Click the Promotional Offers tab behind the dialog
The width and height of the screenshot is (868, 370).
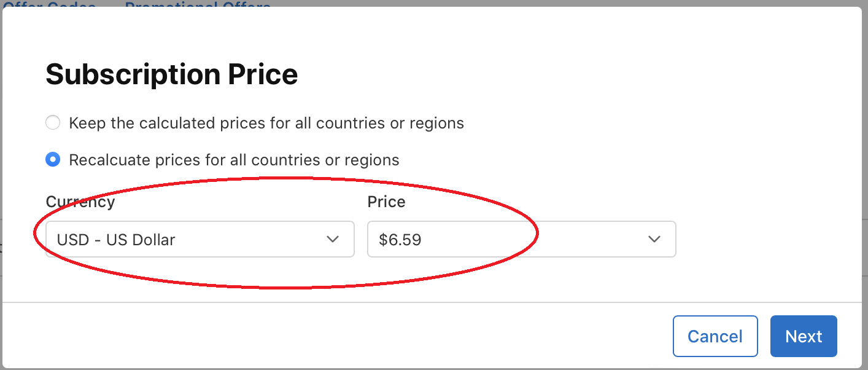pyautogui.click(x=198, y=4)
